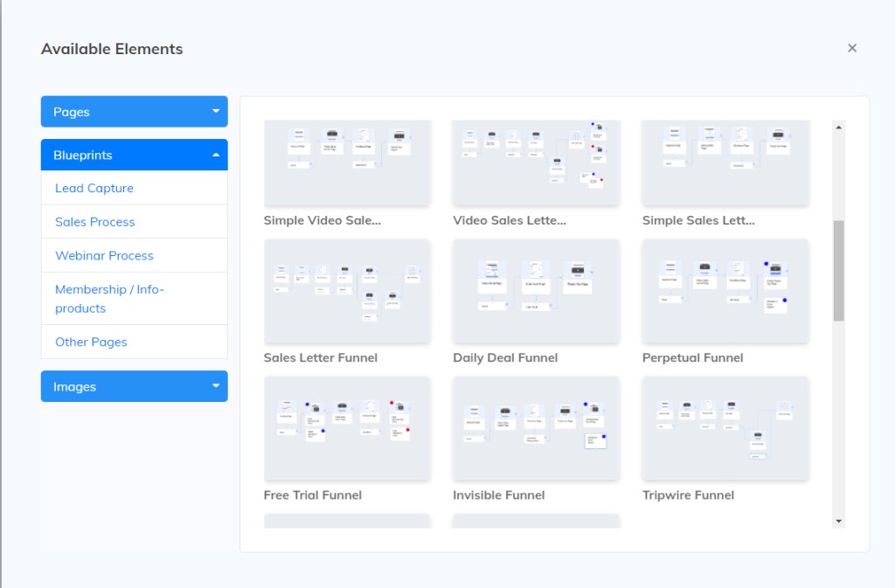Select the Simple Video Sales blueprint thumbnail
Viewport: 895px width, 588px height.
point(347,162)
